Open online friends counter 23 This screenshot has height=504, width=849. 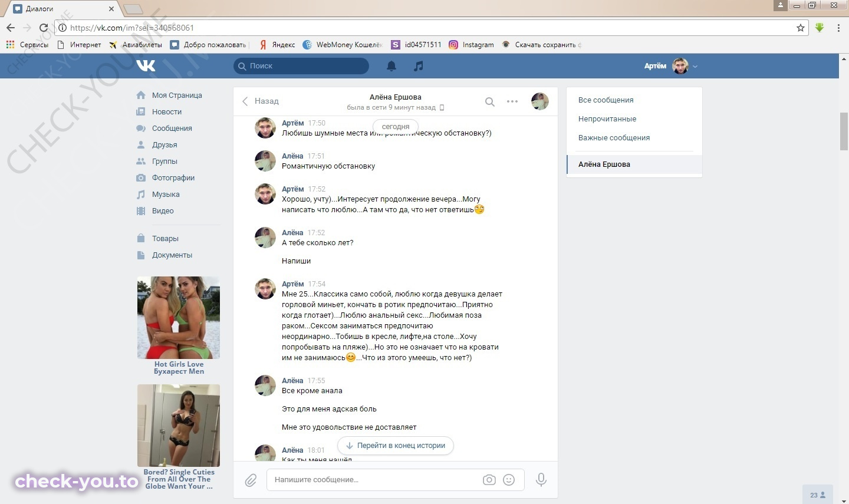tap(818, 495)
